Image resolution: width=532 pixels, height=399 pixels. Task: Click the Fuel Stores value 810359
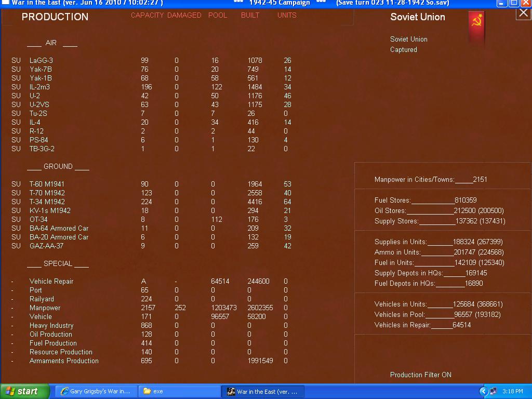pos(465,200)
